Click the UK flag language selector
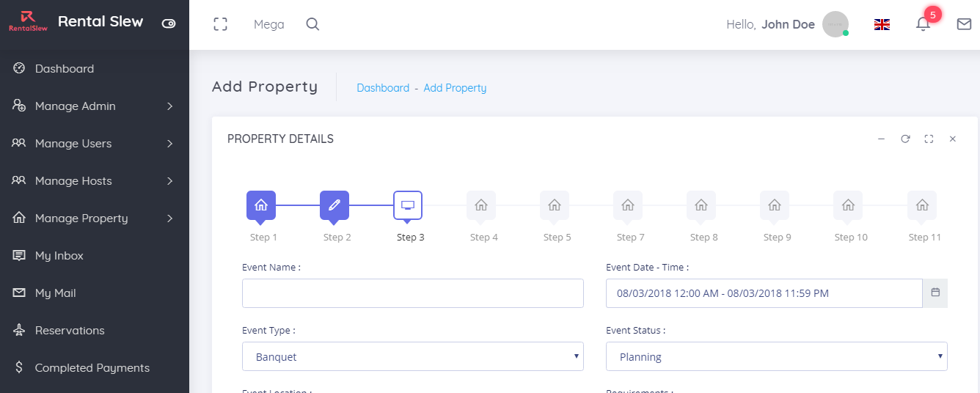The width and height of the screenshot is (980, 393). [x=882, y=24]
